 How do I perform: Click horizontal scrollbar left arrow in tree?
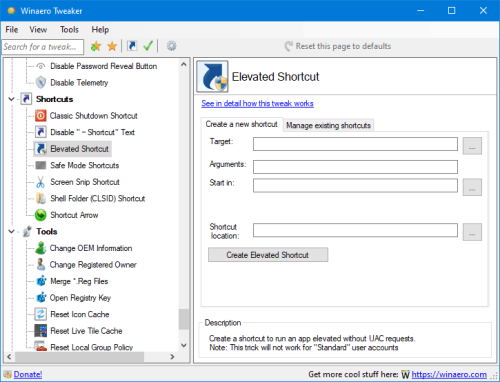(x=9, y=357)
